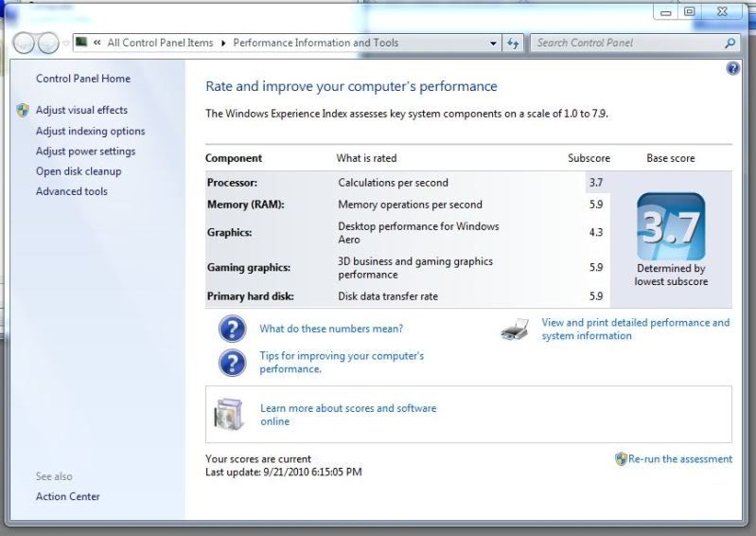Click the Component column header

[x=234, y=158]
